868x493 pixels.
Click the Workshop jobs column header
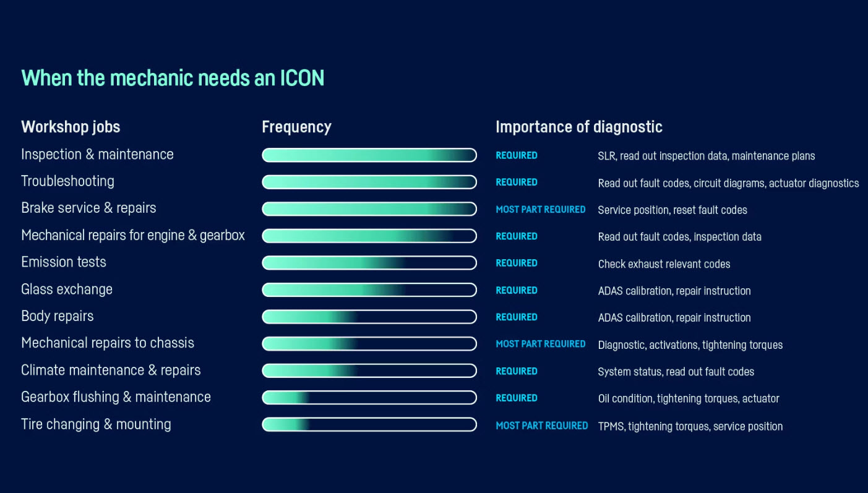click(x=71, y=127)
